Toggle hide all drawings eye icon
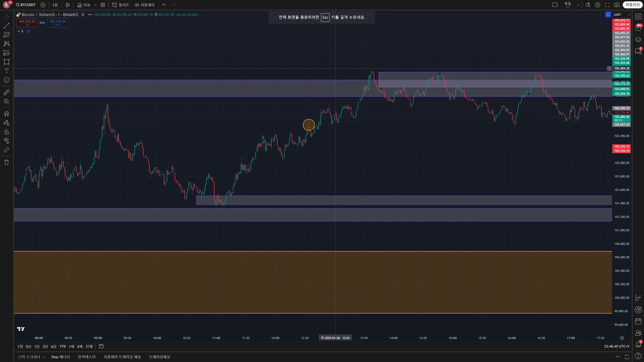 tap(6, 141)
